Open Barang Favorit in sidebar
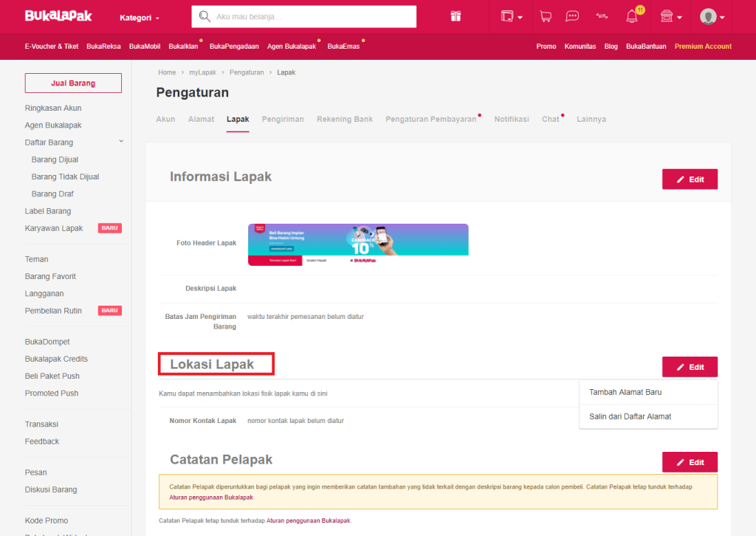 click(x=50, y=276)
